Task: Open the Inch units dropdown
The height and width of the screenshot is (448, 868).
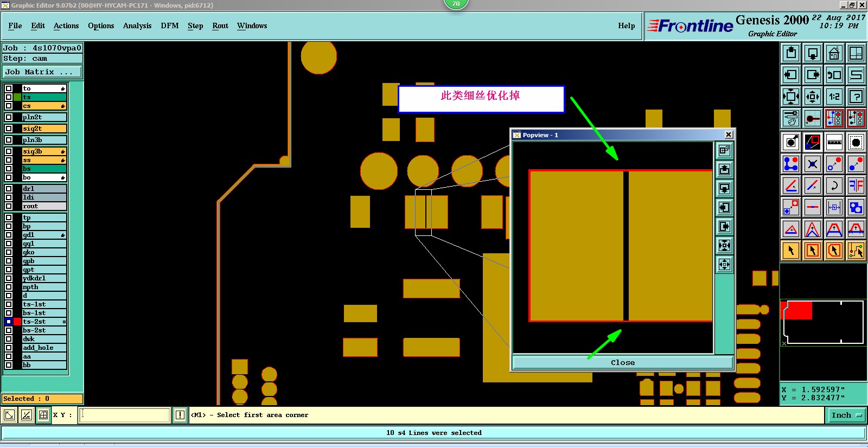Action: click(x=846, y=415)
